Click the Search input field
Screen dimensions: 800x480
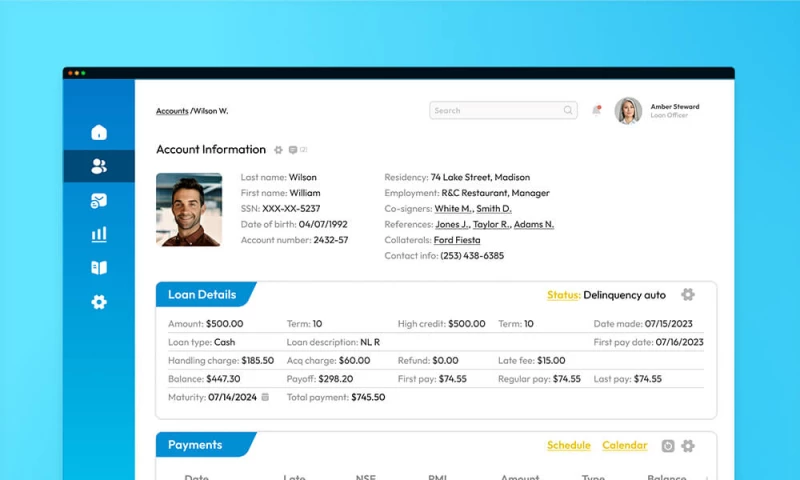point(503,110)
